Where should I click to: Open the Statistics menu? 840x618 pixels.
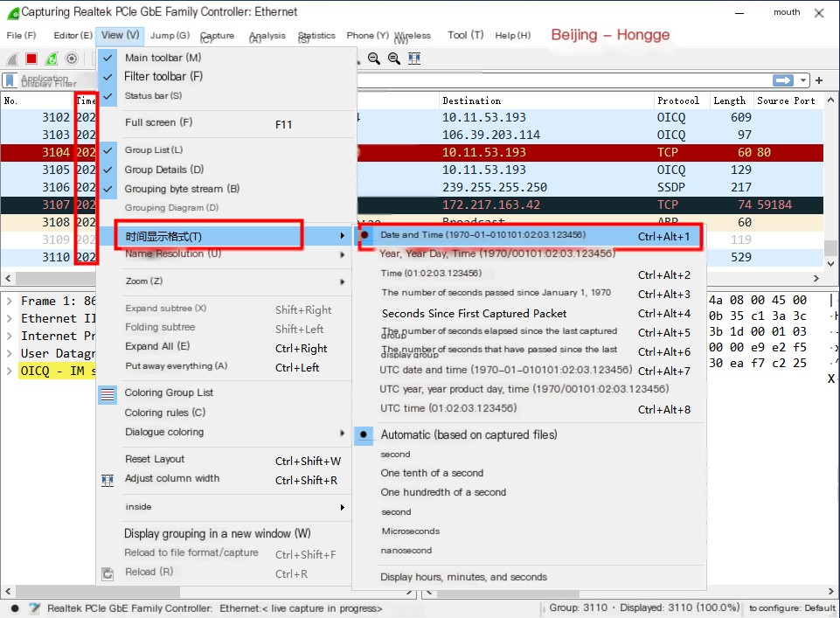pos(316,36)
